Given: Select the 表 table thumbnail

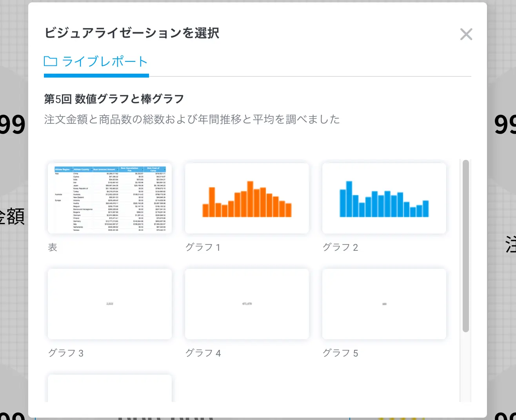Looking at the screenshot, I should tap(110, 198).
